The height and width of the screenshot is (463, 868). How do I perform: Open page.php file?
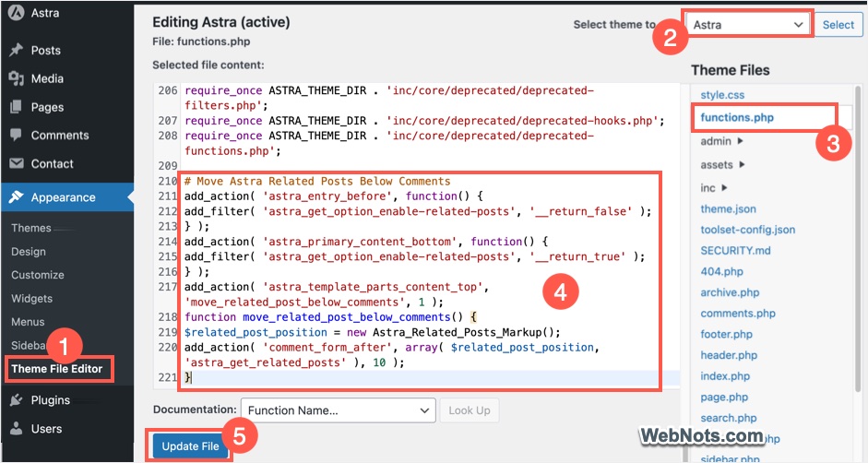724,398
